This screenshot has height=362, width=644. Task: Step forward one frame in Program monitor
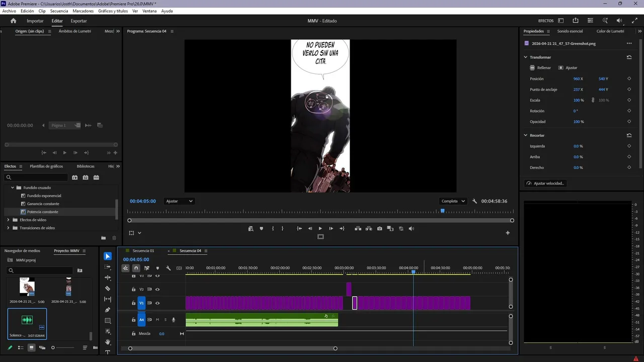pos(331,228)
